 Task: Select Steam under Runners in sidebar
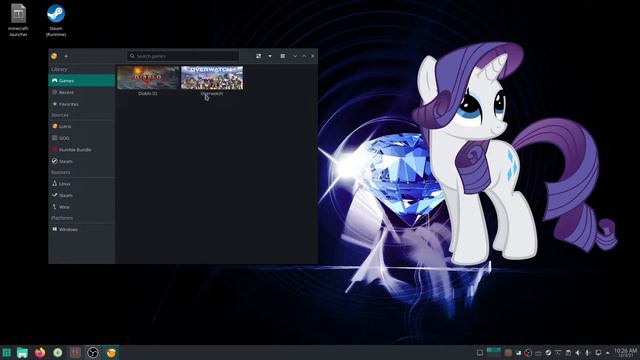pyautogui.click(x=82, y=196)
